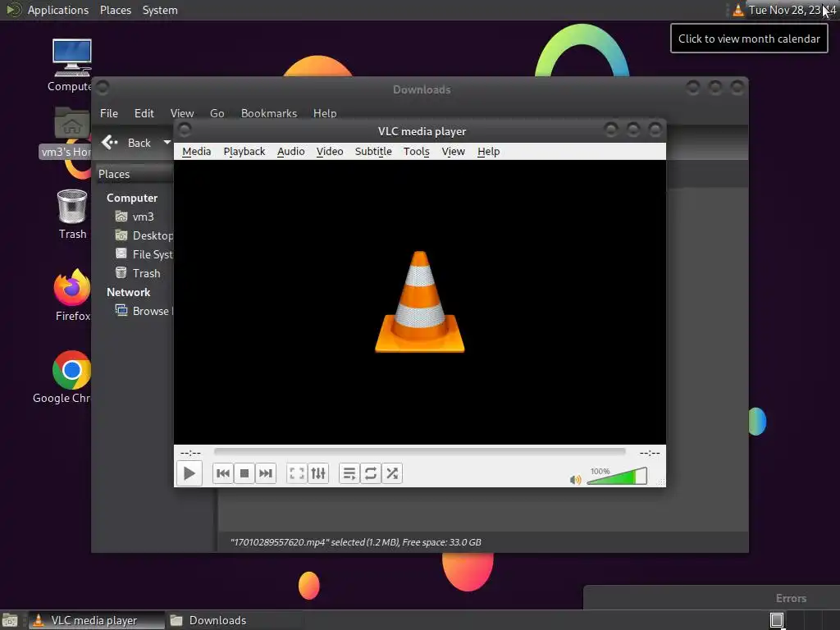This screenshot has width=840, height=630.
Task: Mute audio using the speaker icon
Action: [575, 479]
